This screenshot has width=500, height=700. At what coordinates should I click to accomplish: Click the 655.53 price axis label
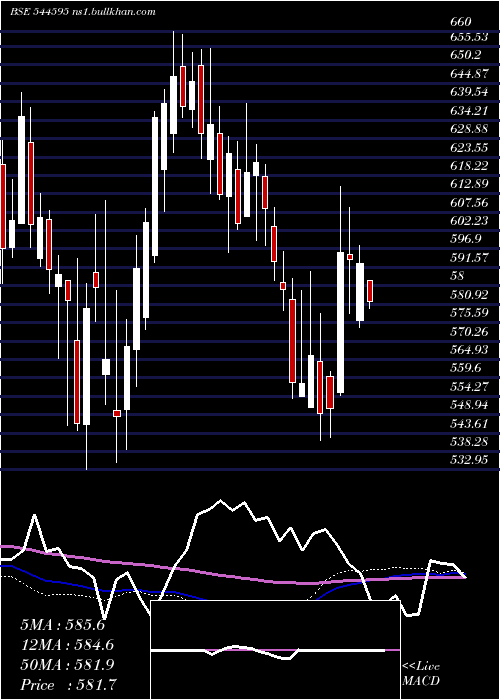(469, 37)
